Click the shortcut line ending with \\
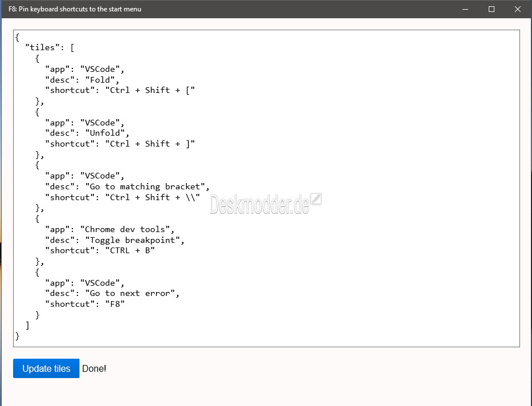 pyautogui.click(x=122, y=197)
